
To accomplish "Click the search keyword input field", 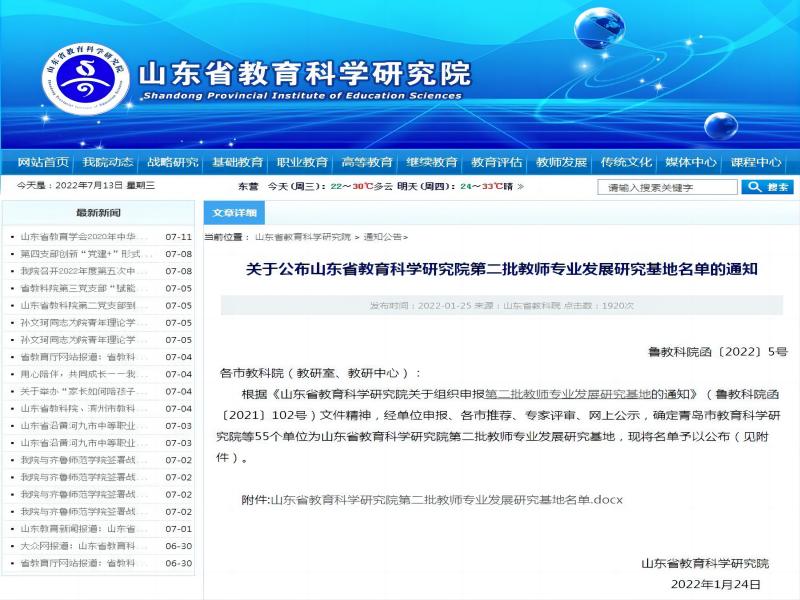I will tap(667, 187).
